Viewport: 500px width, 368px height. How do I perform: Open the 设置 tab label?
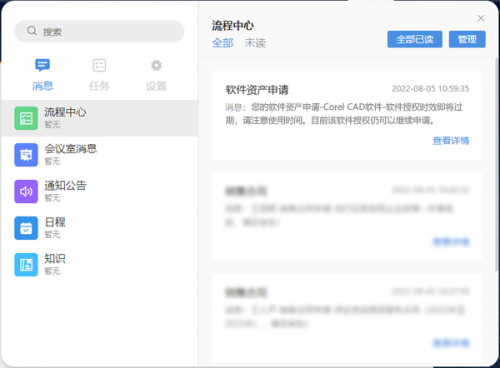[x=156, y=86]
